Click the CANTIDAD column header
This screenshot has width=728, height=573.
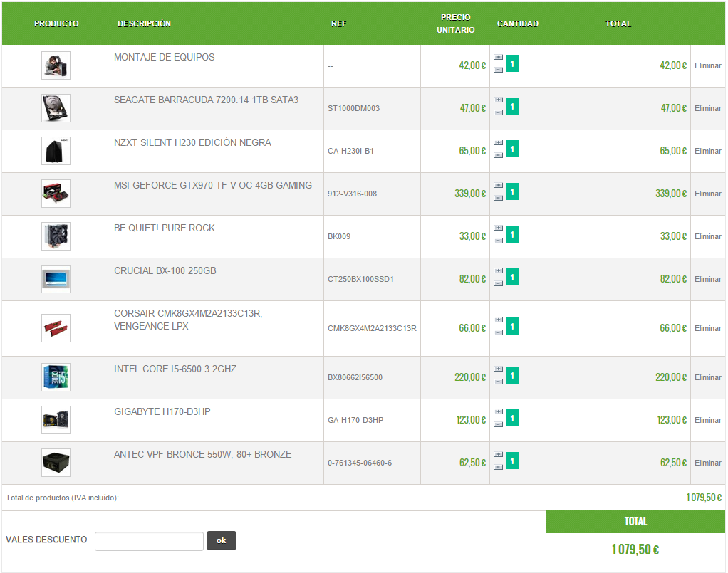pyautogui.click(x=518, y=23)
